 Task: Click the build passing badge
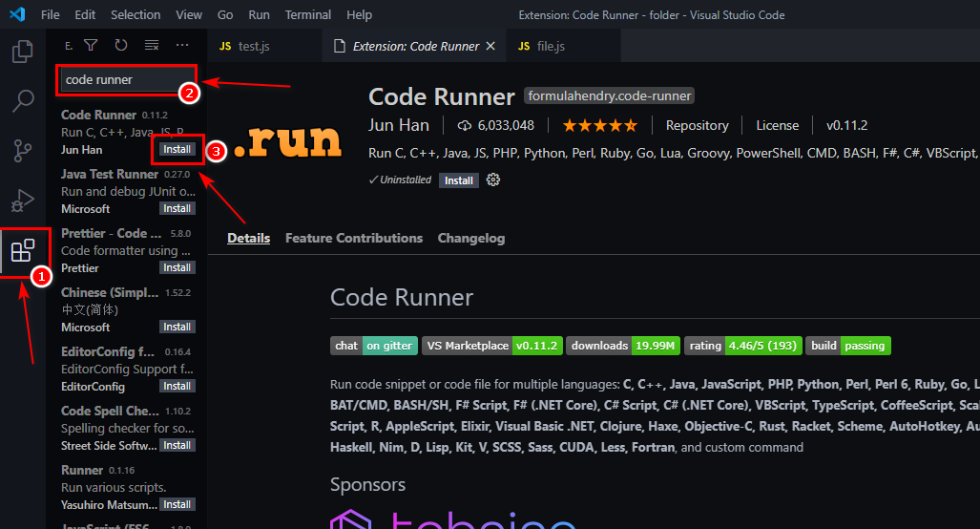tap(848, 346)
